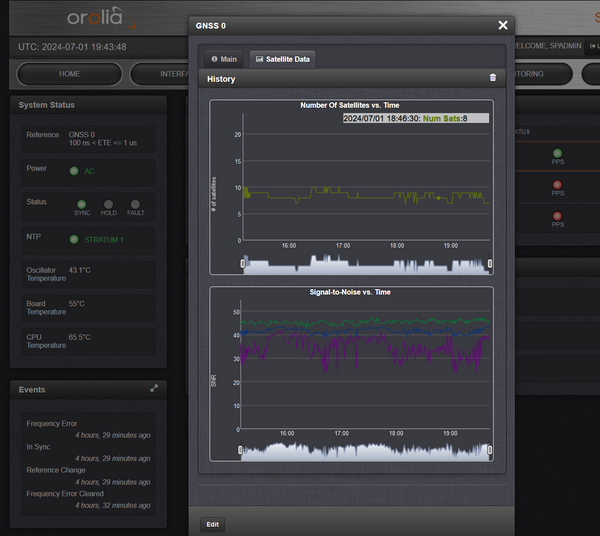Click the SYNC status indicator
The height and width of the screenshot is (536, 600).
click(82, 204)
